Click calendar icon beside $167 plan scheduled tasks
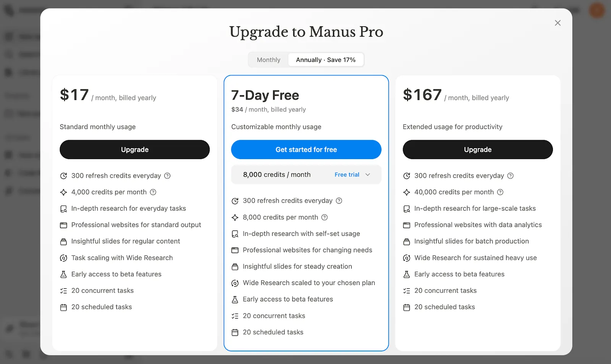Viewport: 611px width, 364px height. tap(407, 308)
